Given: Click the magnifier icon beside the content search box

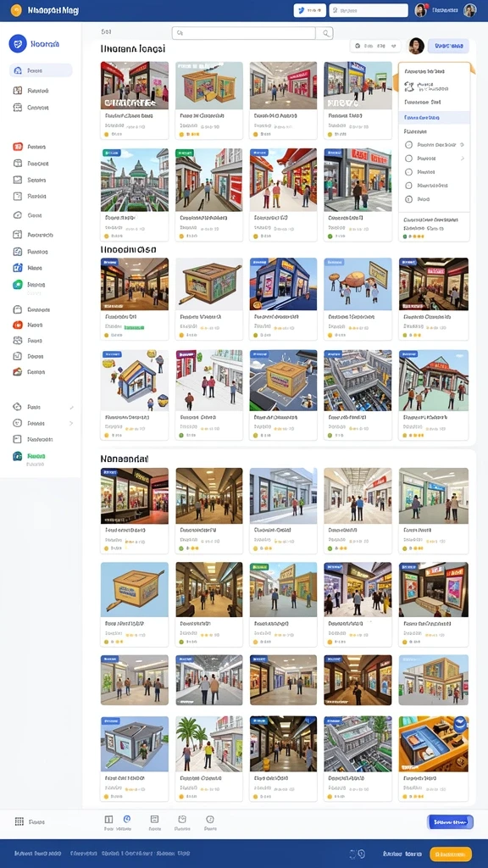Looking at the screenshot, I should pos(324,33).
